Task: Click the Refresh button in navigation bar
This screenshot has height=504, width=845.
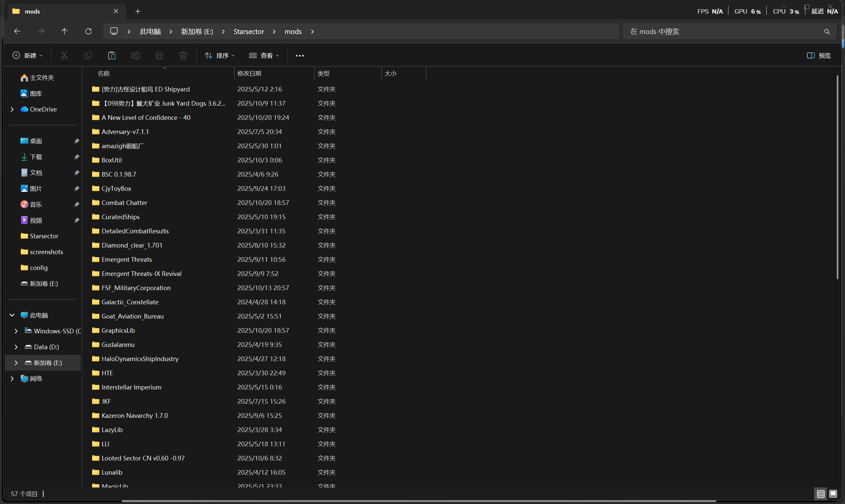Action: [x=88, y=31]
